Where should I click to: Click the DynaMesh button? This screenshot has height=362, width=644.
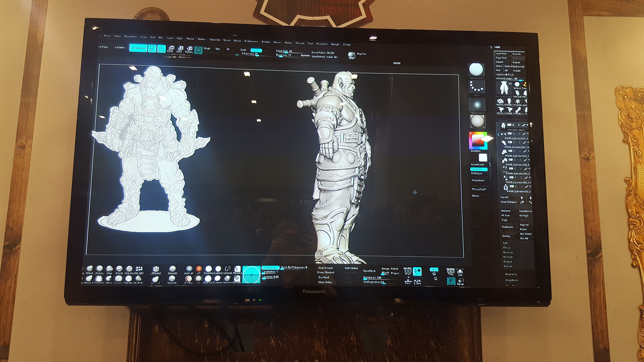pos(369,271)
